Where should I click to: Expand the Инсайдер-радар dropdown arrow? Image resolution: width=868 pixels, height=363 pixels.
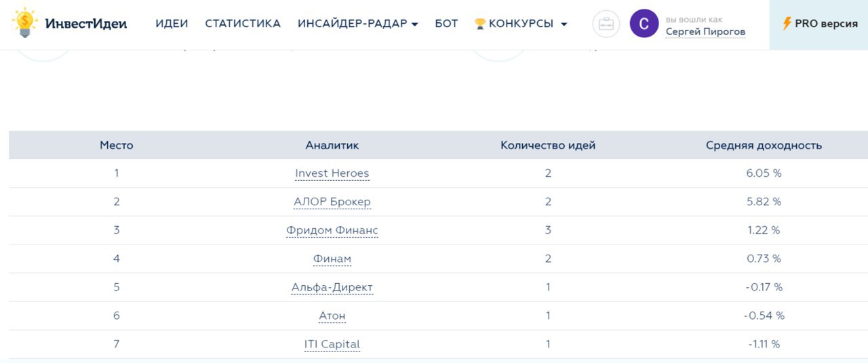(415, 24)
